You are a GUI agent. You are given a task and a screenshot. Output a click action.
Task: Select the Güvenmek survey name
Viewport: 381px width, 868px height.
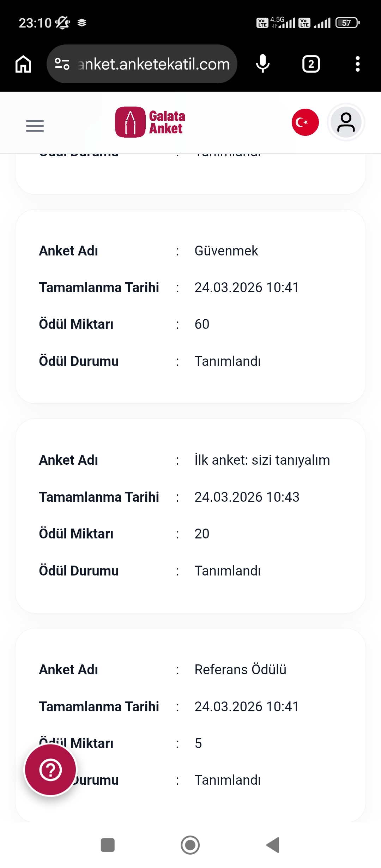click(x=226, y=251)
